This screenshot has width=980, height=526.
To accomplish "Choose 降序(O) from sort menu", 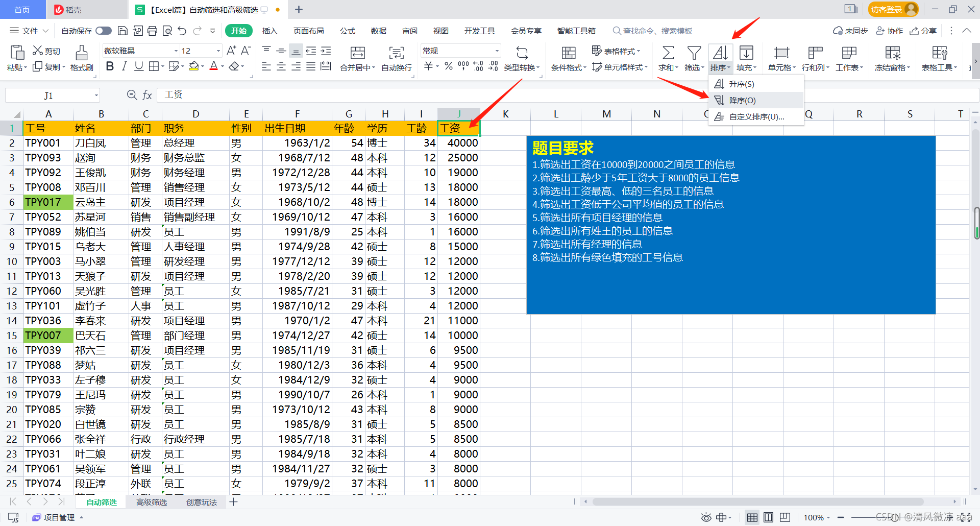I will coord(756,101).
